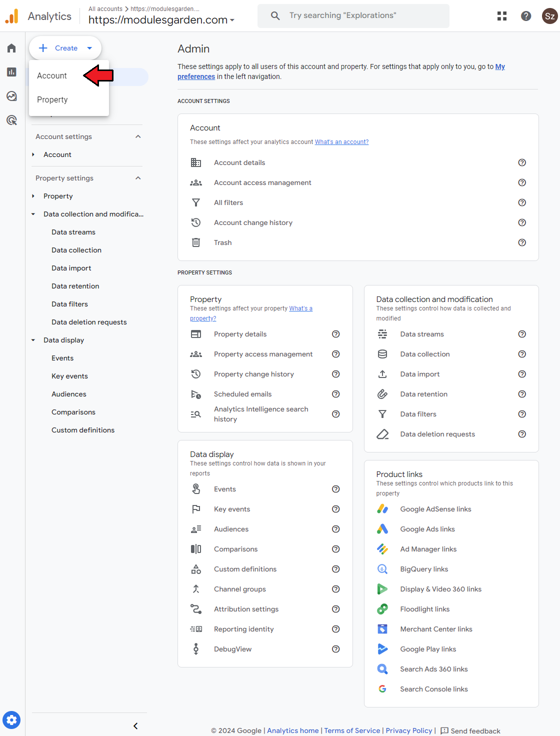Click the search box Try searching Explorations
The height and width of the screenshot is (736, 560).
pos(353,16)
